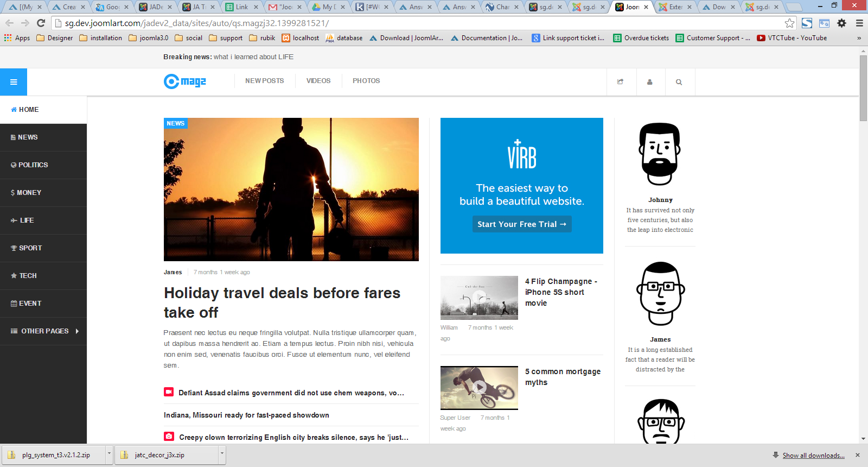This screenshot has width=868, height=467.
Task: Expand the Other Pages sidebar submenu
Action: [77, 331]
